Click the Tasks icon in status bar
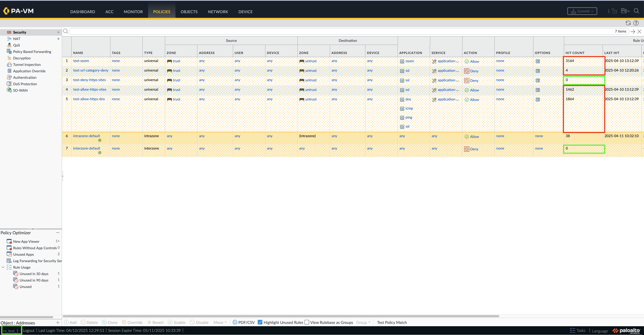 click(x=573, y=330)
